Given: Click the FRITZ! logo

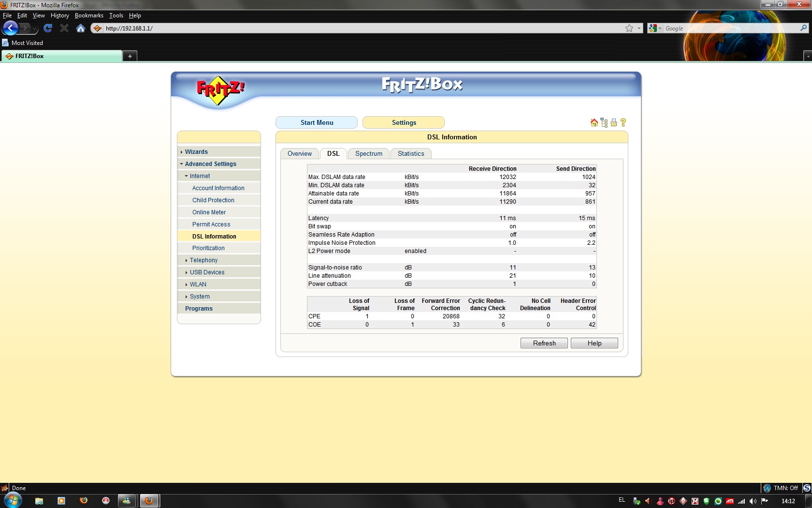Looking at the screenshot, I should 220,90.
